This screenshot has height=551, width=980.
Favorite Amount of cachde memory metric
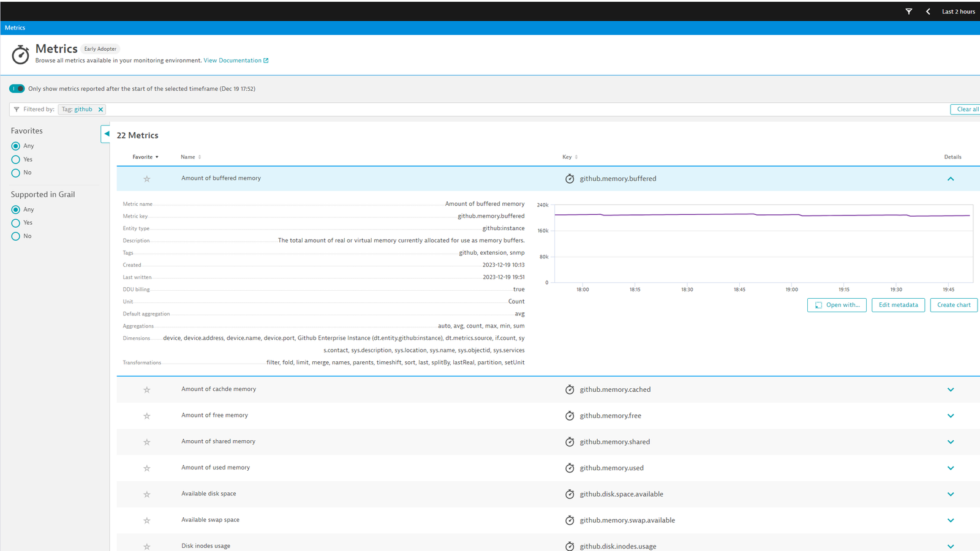tap(147, 390)
